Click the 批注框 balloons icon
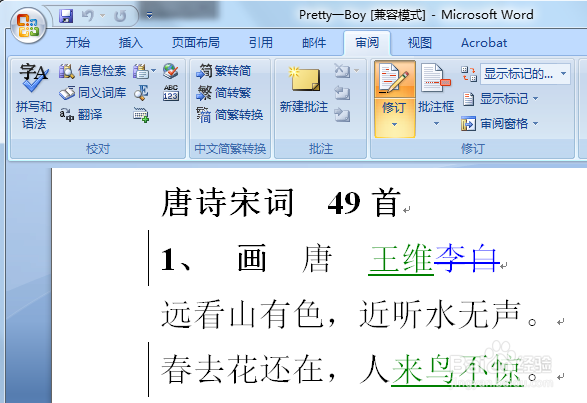 point(436,79)
